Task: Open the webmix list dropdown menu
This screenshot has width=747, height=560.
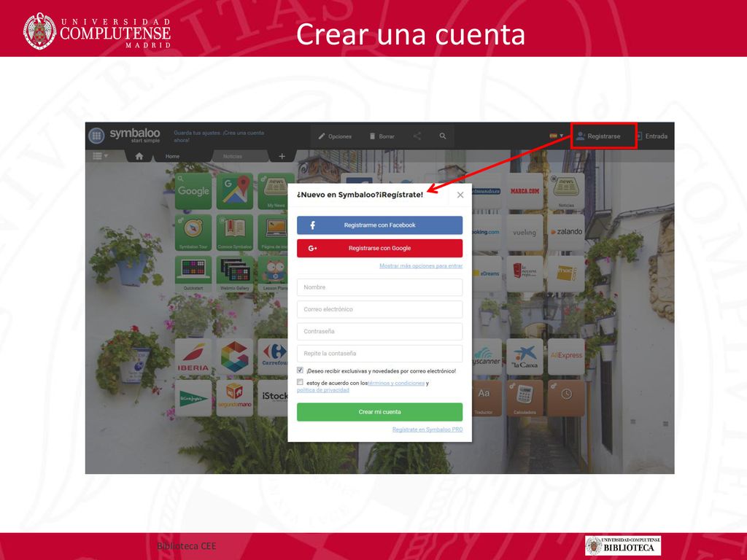Action: [x=100, y=156]
